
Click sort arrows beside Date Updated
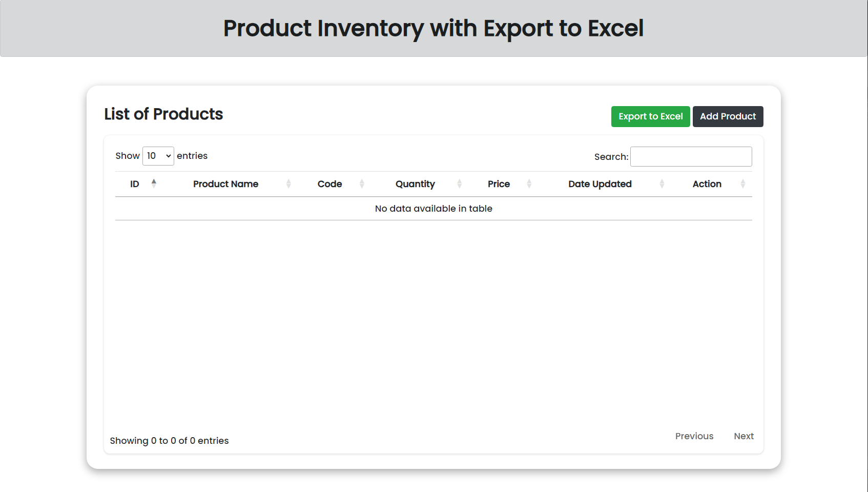click(x=662, y=183)
